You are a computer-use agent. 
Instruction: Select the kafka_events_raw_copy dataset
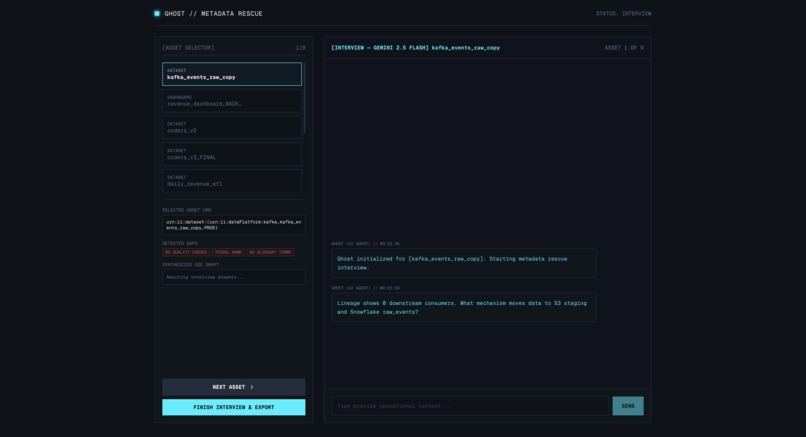click(x=232, y=74)
